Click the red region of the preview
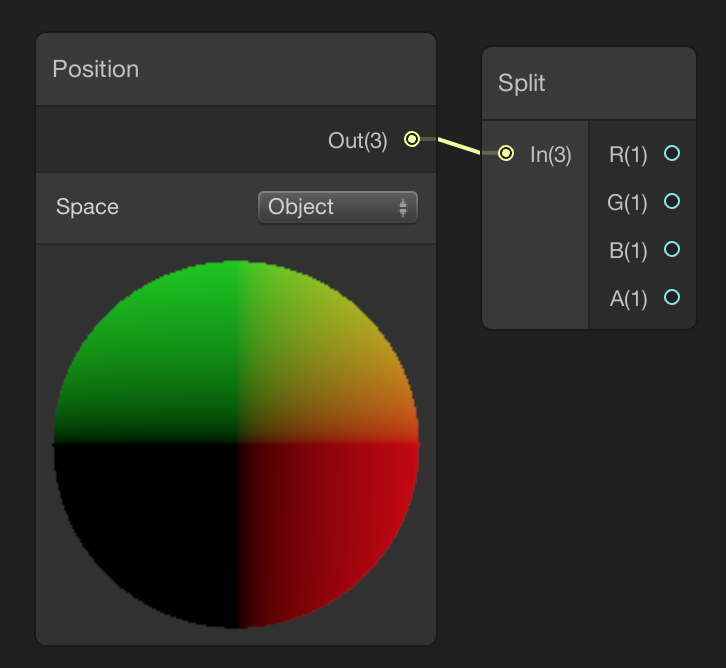Screen dimensions: 726x668 tap(333, 514)
